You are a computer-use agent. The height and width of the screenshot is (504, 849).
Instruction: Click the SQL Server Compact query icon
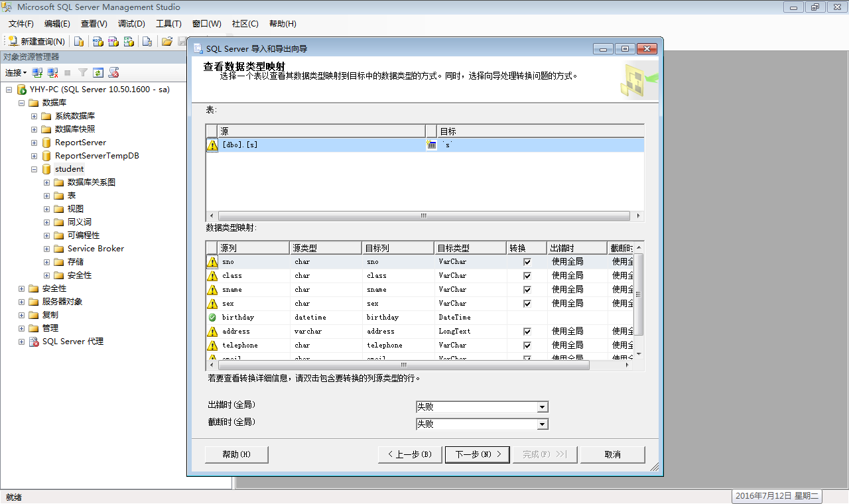147,41
